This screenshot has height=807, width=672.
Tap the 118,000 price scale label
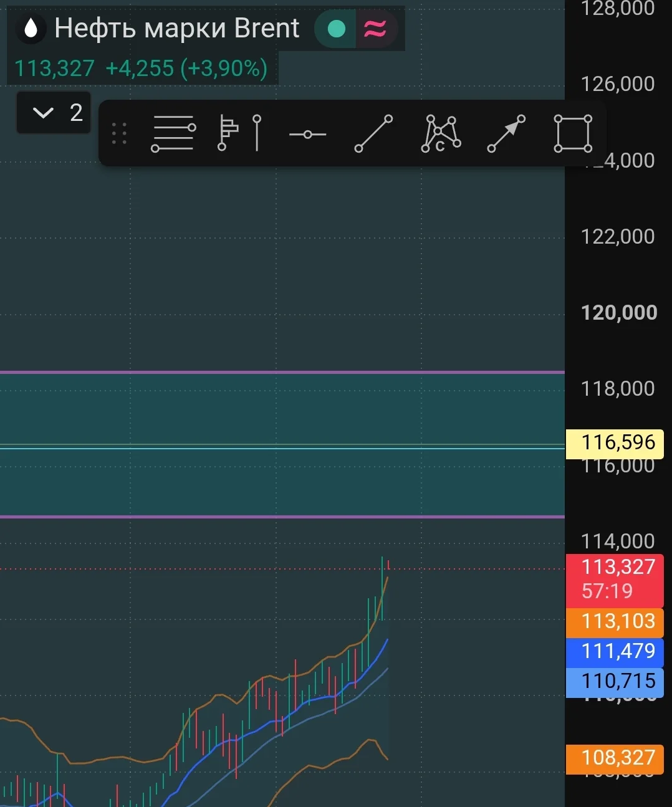click(618, 389)
